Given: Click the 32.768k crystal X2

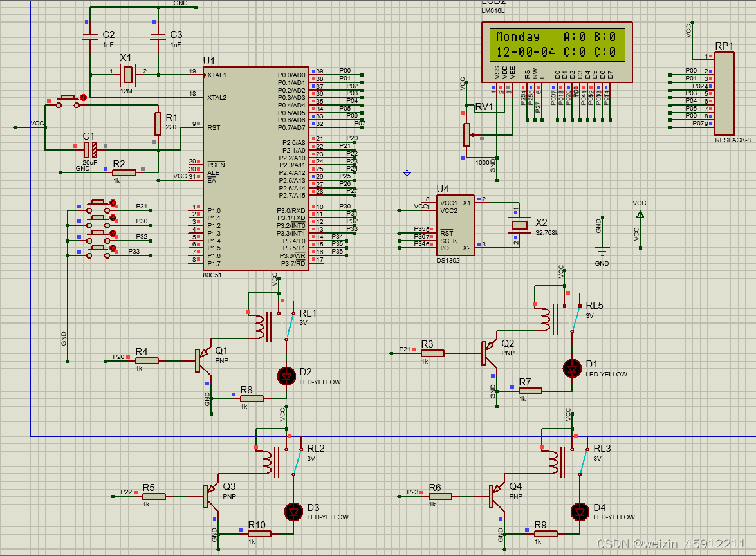Looking at the screenshot, I should [519, 225].
